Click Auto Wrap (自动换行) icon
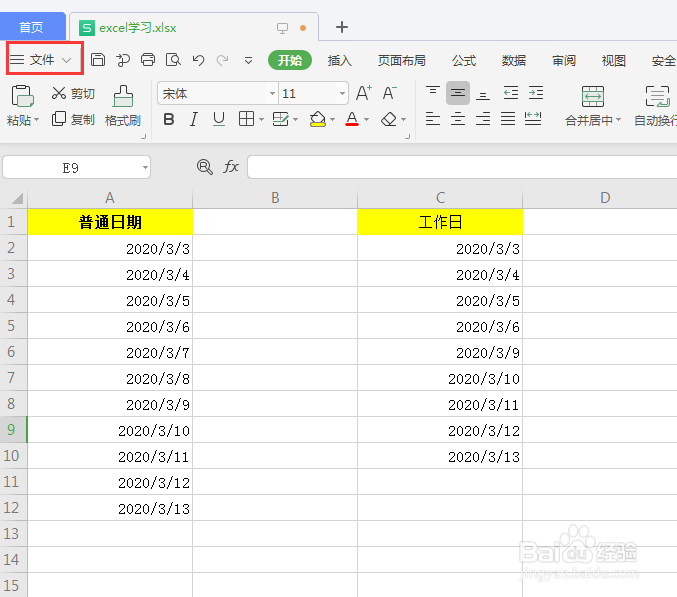Image resolution: width=677 pixels, height=597 pixels. [657, 96]
